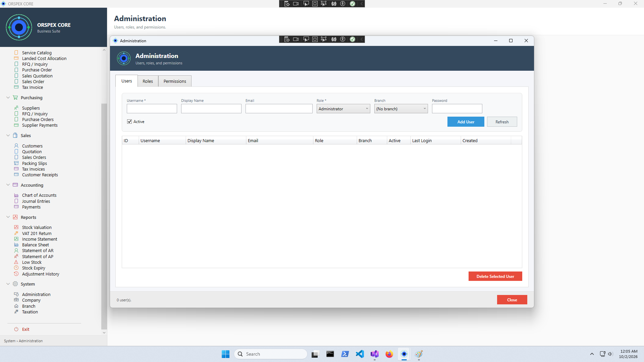Open Journal Entries in the sidebar
Viewport: 644px width, 362px height.
pyautogui.click(x=36, y=201)
